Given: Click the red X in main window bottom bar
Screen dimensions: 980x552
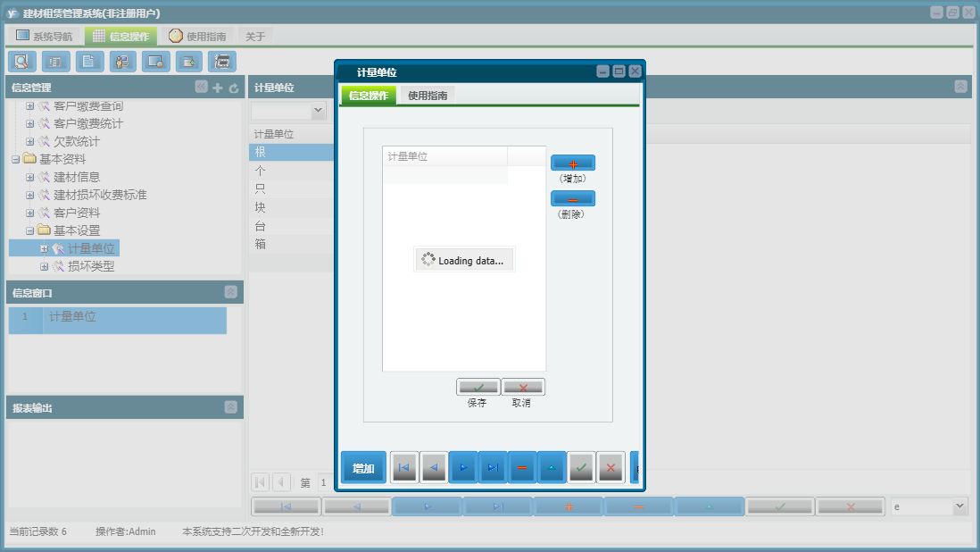Looking at the screenshot, I should click(851, 506).
